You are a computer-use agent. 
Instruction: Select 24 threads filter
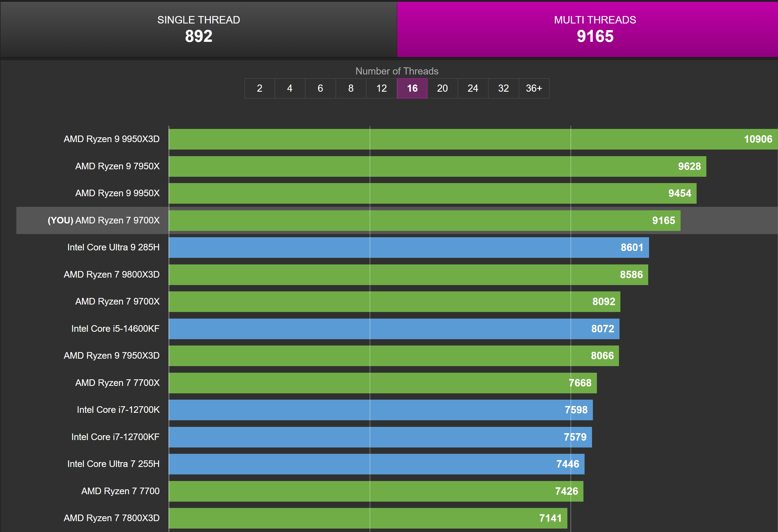pyautogui.click(x=473, y=88)
